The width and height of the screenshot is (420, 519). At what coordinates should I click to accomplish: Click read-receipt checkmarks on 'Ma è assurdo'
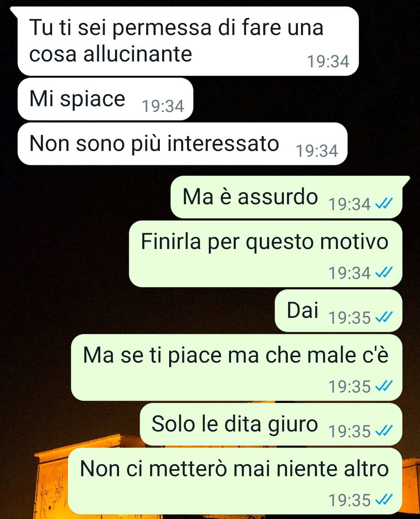pos(384,203)
